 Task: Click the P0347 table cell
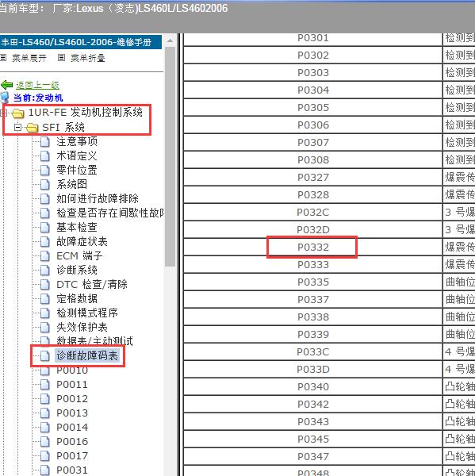(x=313, y=457)
